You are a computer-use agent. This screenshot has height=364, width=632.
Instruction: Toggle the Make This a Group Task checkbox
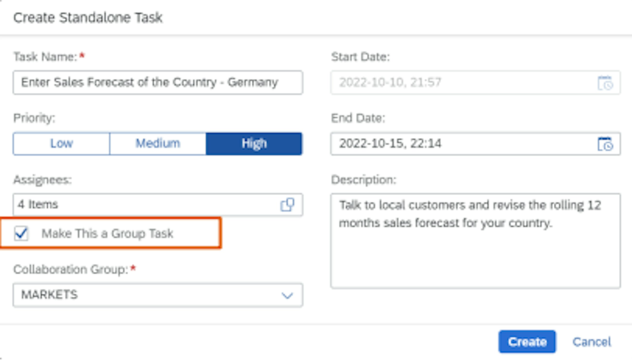click(21, 234)
